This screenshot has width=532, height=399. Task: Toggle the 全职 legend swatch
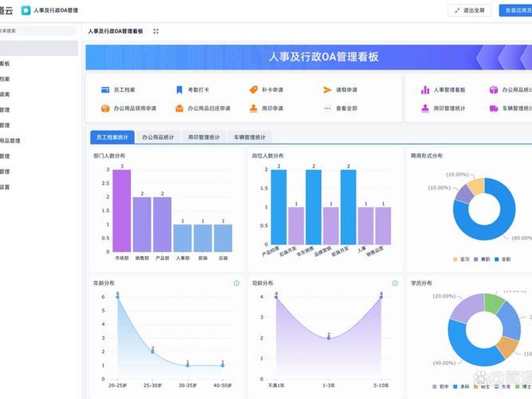(497, 259)
